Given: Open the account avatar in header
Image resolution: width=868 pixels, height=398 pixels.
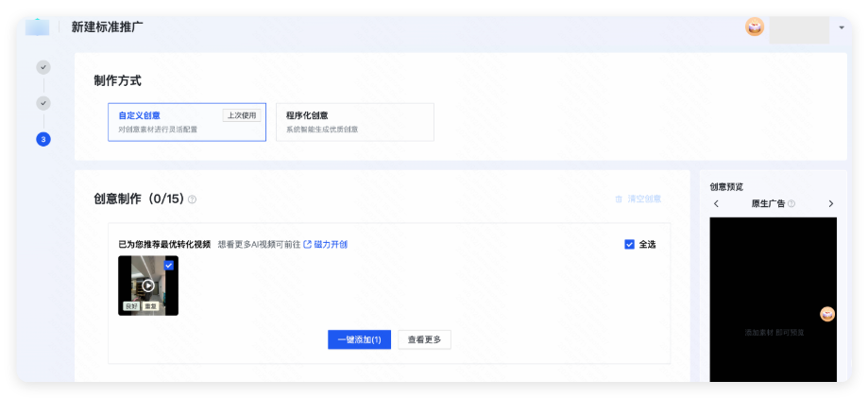Looking at the screenshot, I should pyautogui.click(x=755, y=26).
